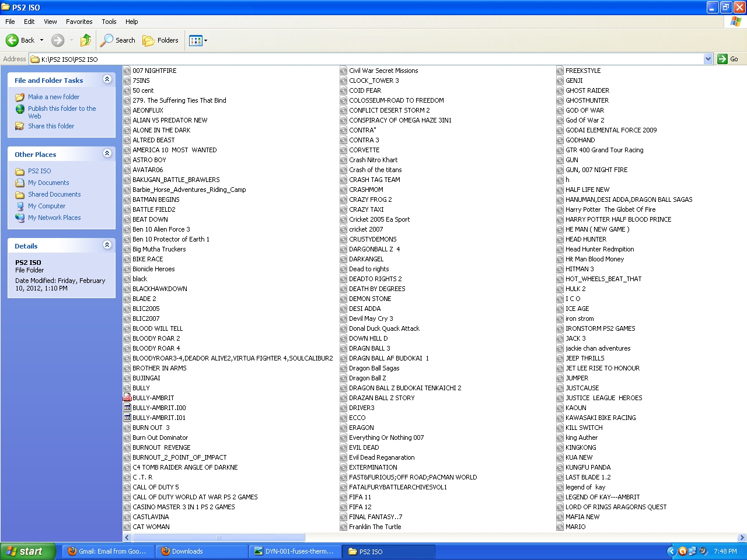Click Share this folder link

click(51, 126)
